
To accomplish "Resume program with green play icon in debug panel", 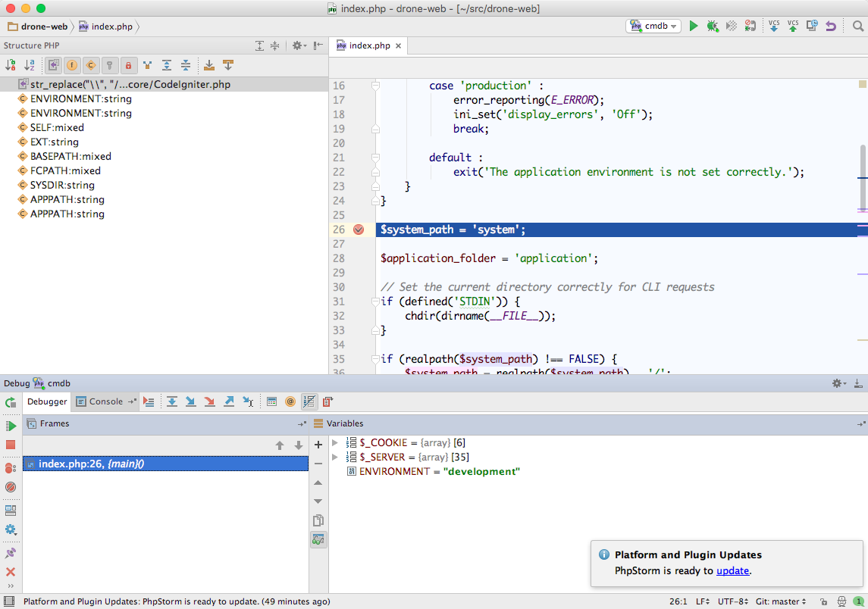I will [11, 426].
